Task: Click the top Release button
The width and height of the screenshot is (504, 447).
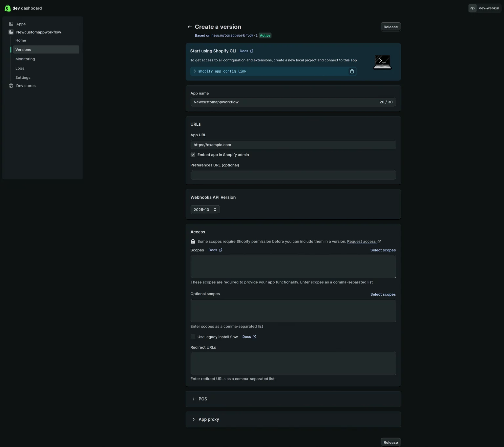Action: tap(391, 27)
